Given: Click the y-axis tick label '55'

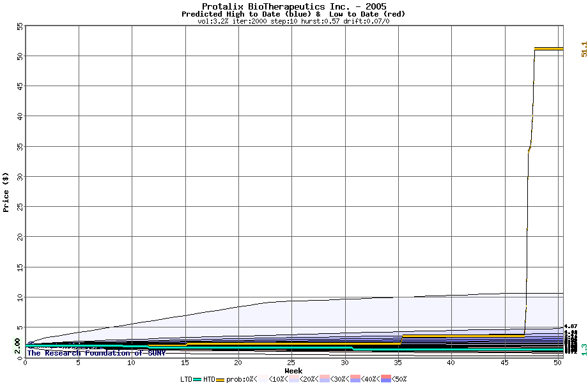Looking at the screenshot, I should (20, 27).
